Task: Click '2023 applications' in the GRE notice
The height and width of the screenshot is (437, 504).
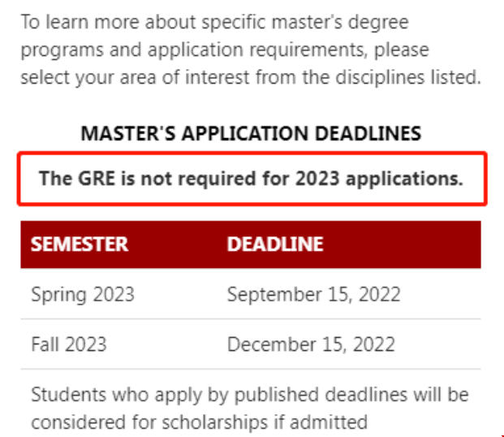Action: (379, 179)
